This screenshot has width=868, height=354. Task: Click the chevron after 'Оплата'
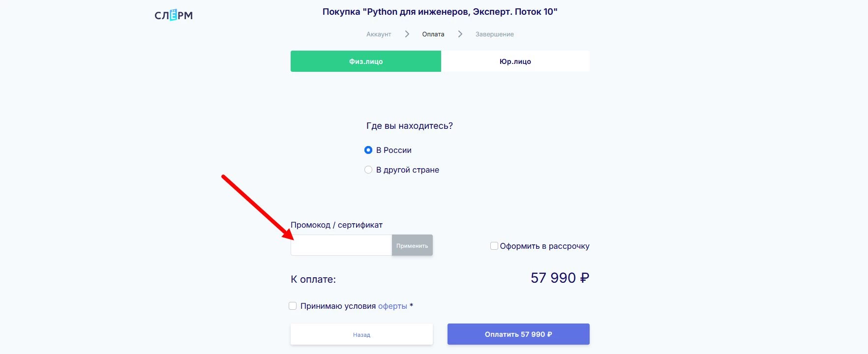(460, 34)
